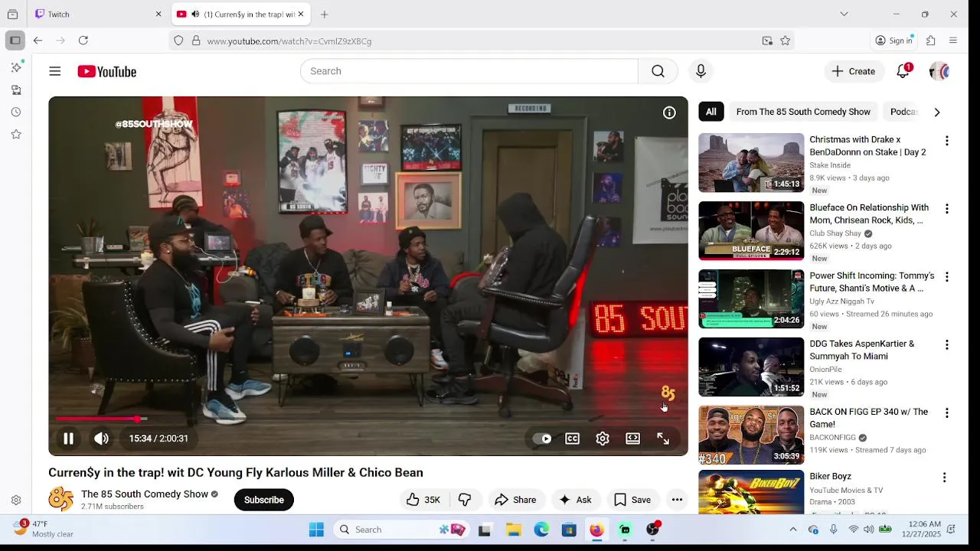Select From The 85 South Comedy Show chip
Image resolution: width=980 pixels, height=551 pixels.
point(803,112)
